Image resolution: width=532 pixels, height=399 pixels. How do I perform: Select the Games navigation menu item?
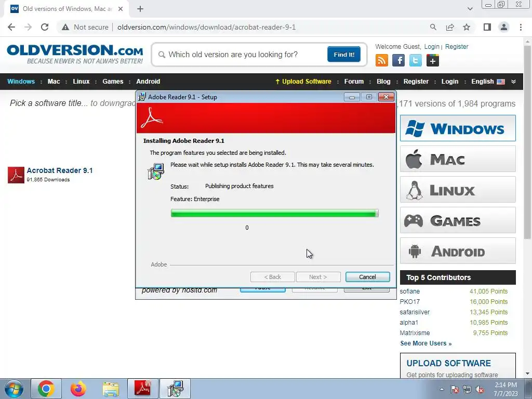pos(113,82)
